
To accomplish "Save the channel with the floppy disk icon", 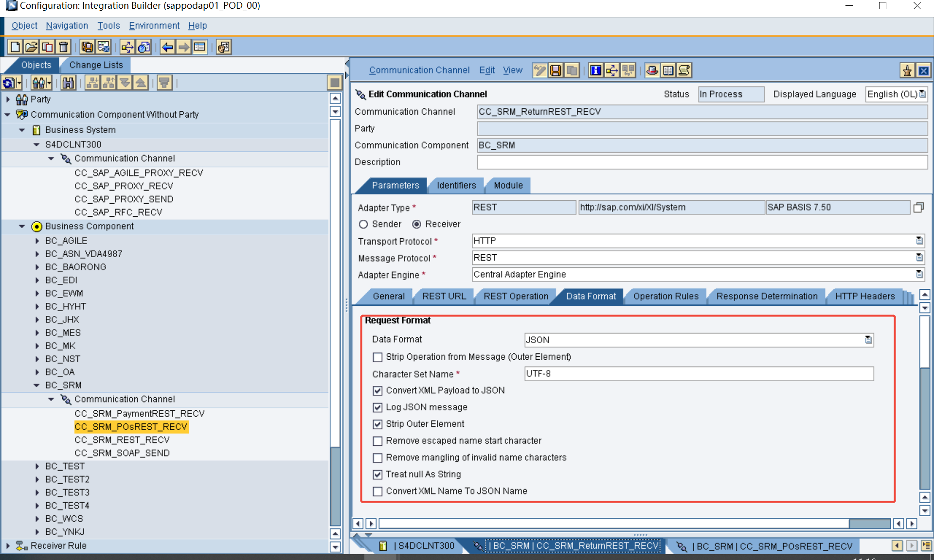I will pyautogui.click(x=555, y=70).
